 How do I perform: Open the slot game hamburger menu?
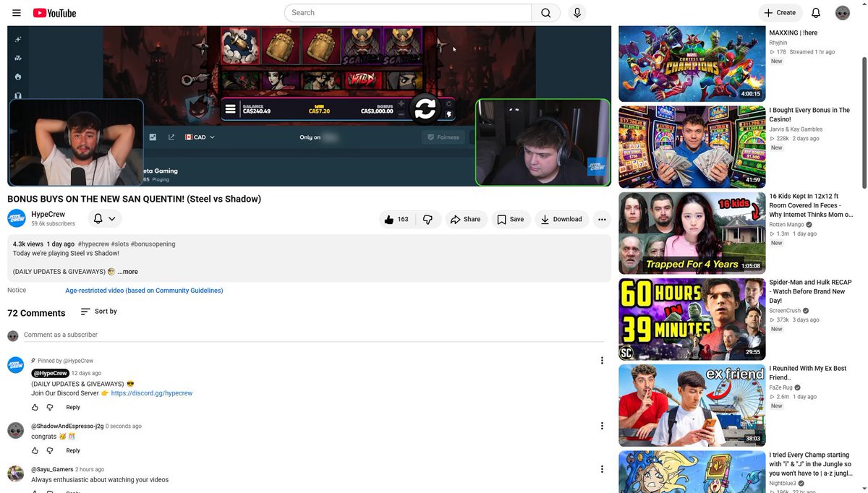pos(231,109)
